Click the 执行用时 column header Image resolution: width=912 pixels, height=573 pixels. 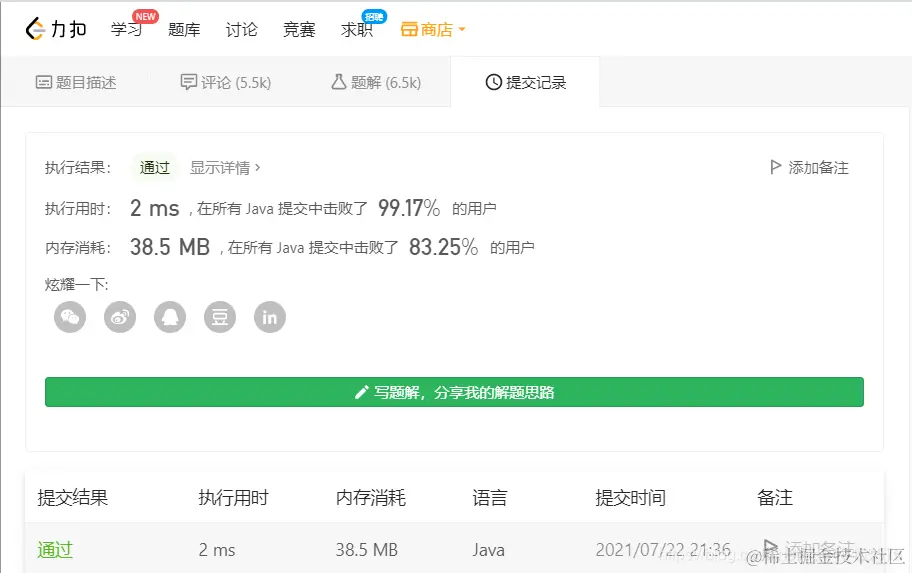pos(233,498)
